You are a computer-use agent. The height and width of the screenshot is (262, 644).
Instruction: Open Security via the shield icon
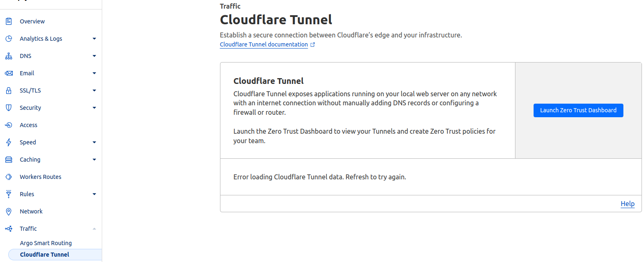[x=8, y=107]
